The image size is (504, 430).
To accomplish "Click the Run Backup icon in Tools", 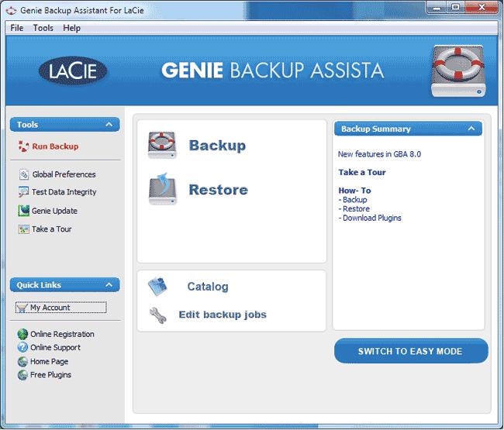I will (x=22, y=146).
